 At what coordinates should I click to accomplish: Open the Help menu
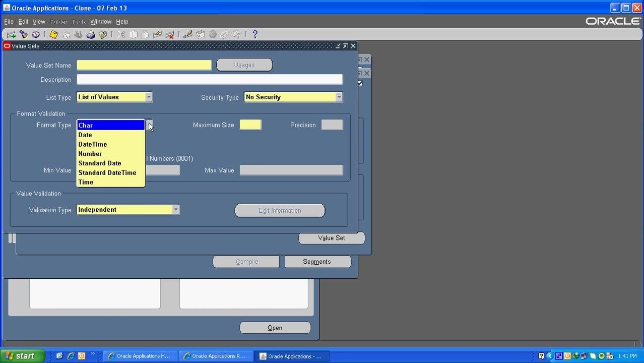(x=122, y=22)
